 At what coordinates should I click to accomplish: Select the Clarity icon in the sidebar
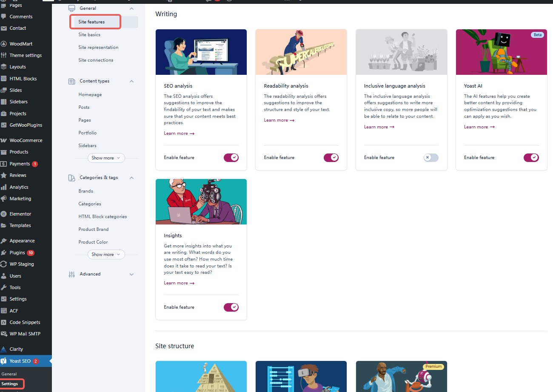[4, 349]
